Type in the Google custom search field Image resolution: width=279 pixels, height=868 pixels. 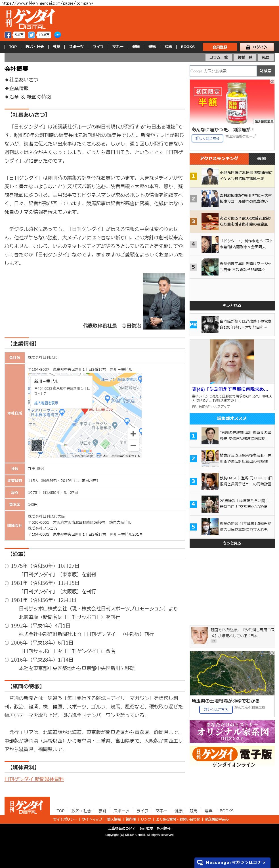pyautogui.click(x=223, y=71)
